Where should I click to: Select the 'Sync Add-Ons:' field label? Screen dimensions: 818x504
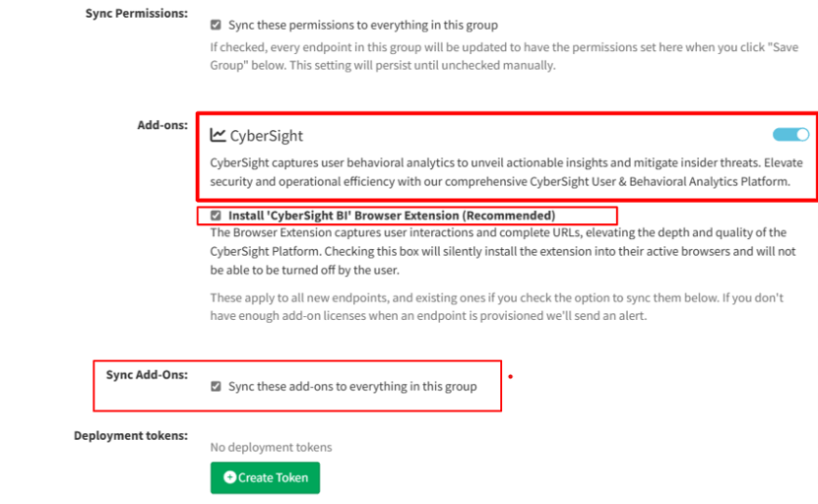(x=147, y=375)
